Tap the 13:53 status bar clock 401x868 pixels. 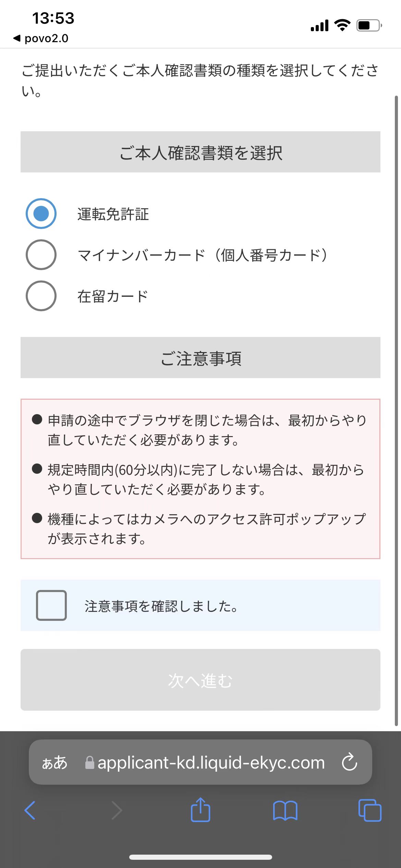point(53,18)
